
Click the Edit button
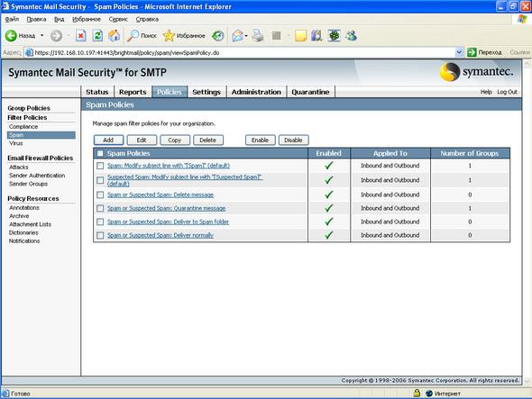click(x=142, y=140)
